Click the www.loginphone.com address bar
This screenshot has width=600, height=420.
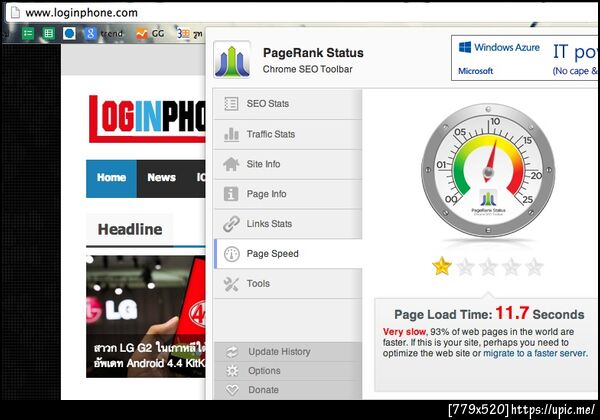(x=302, y=13)
